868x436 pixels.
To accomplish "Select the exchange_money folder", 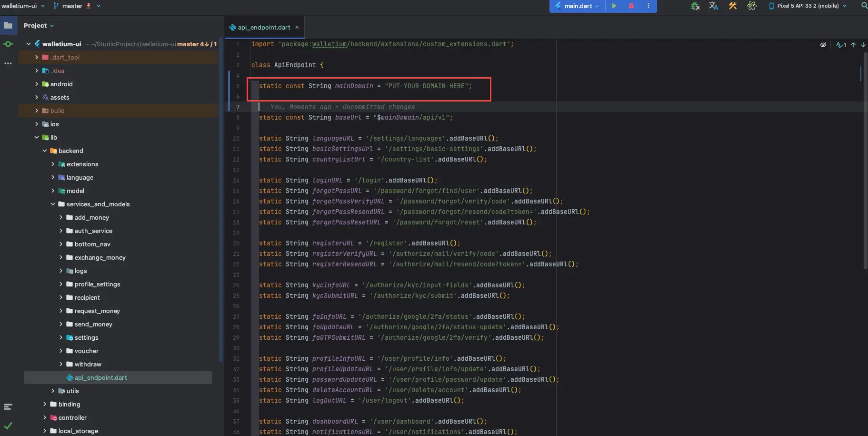I will (x=100, y=257).
